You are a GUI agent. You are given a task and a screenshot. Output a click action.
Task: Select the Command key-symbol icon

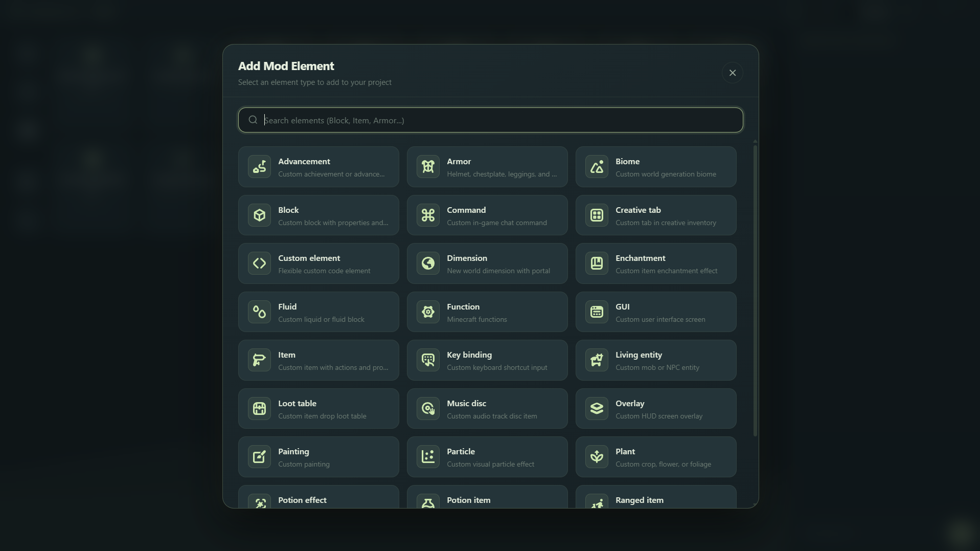(x=428, y=215)
